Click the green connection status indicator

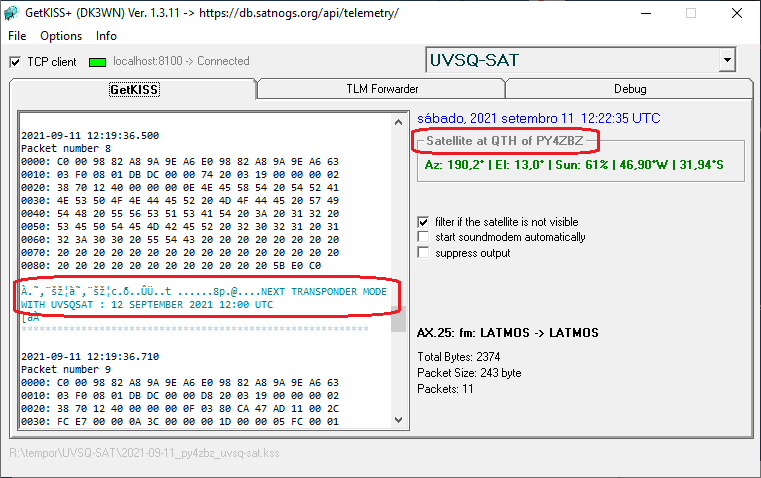pos(98,62)
